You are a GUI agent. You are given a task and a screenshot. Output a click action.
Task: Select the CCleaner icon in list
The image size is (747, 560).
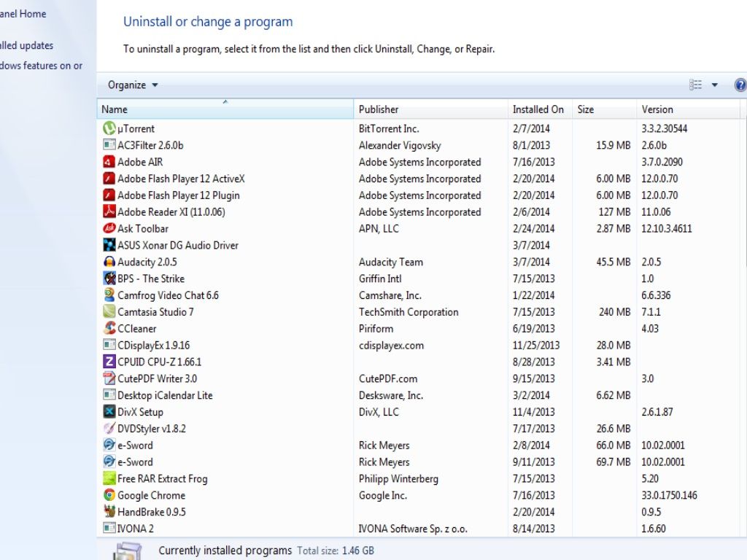[x=109, y=329]
